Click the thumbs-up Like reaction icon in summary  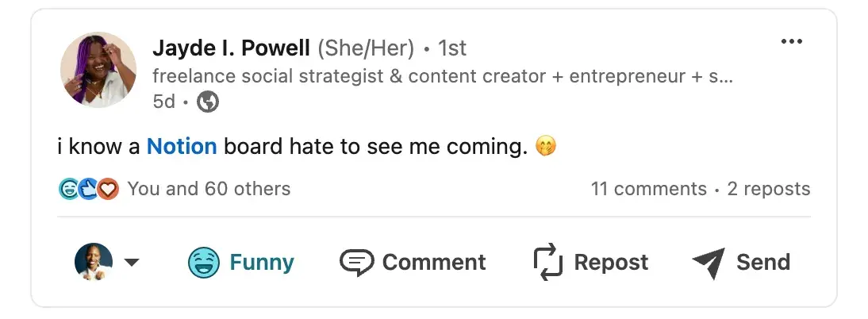pyautogui.click(x=89, y=189)
